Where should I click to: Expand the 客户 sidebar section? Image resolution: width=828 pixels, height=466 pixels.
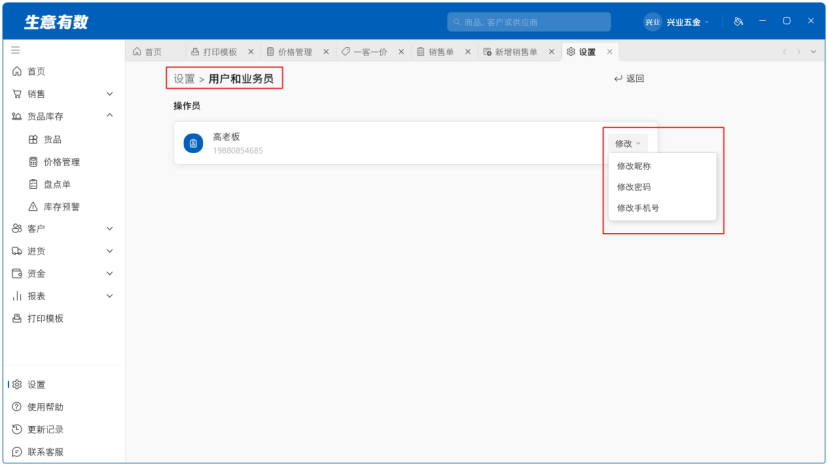click(x=63, y=229)
